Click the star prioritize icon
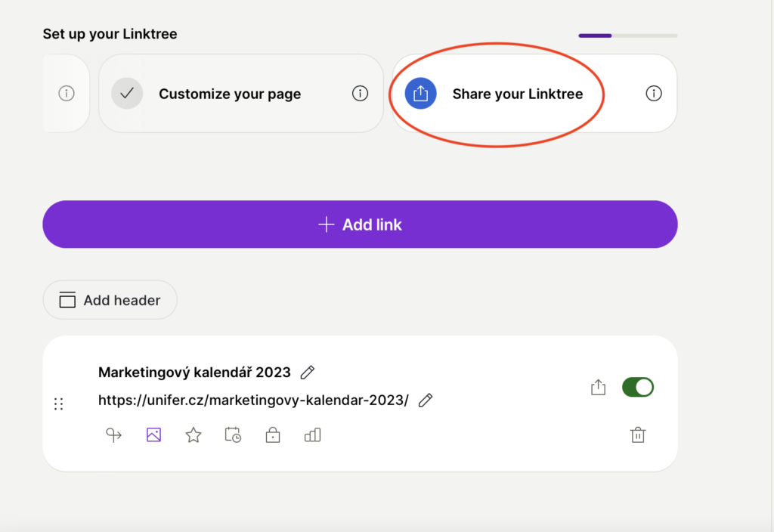Image resolution: width=774 pixels, height=532 pixels. pos(193,435)
